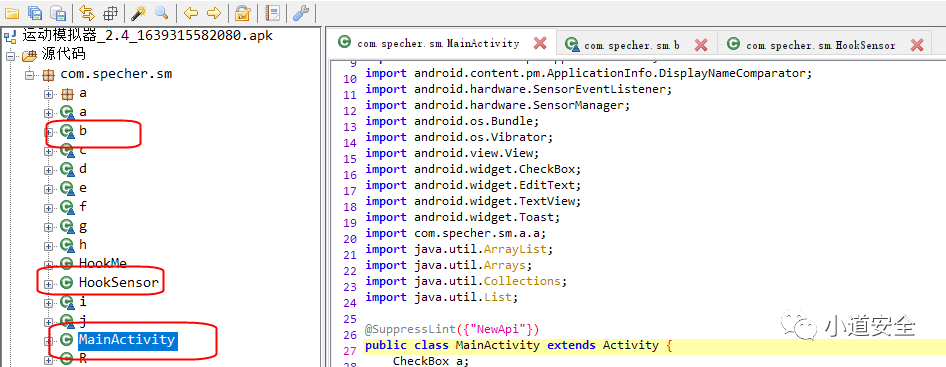This screenshot has height=367, width=946.
Task: Click the class icon beside HookMe
Action: coord(66,263)
